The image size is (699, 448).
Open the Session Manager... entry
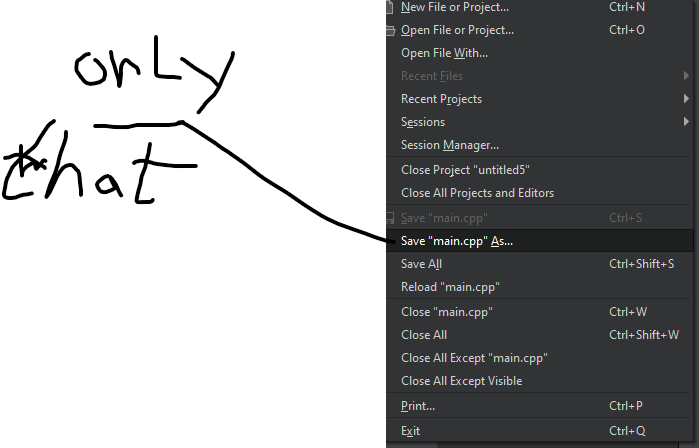449,145
